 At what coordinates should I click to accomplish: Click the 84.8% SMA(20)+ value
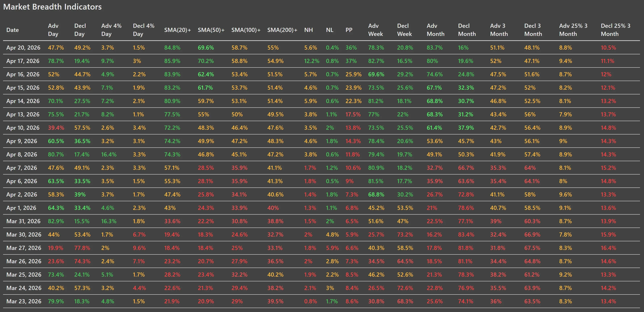172,48
